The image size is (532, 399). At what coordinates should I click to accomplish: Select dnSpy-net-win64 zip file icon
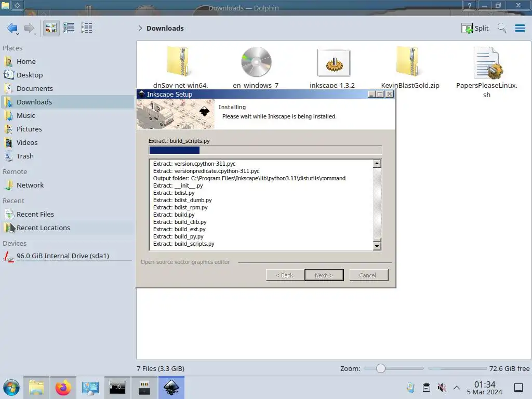179,61
